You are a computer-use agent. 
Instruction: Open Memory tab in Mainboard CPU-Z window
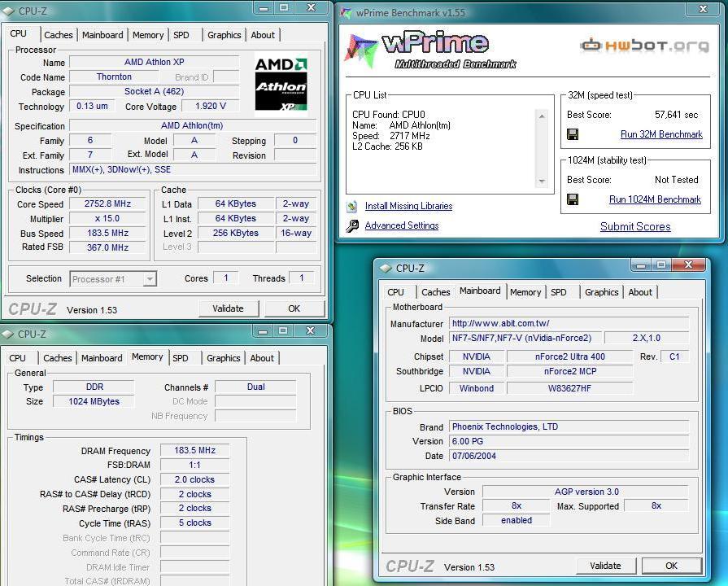[525, 292]
